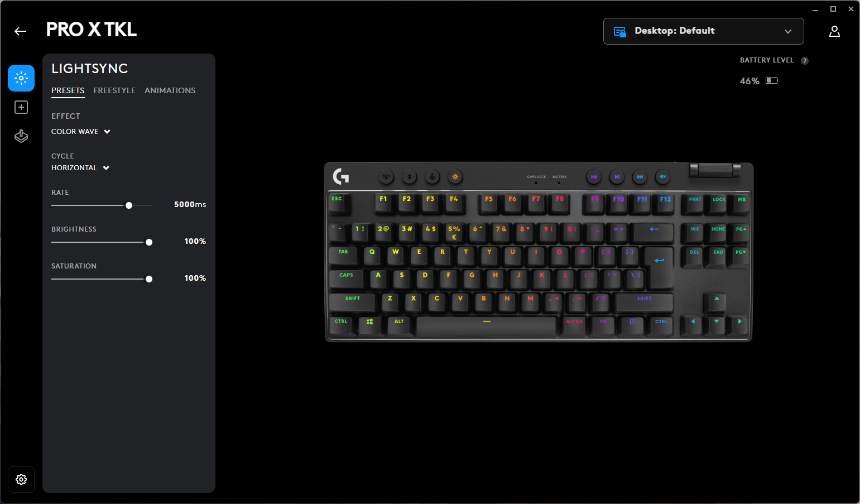This screenshot has width=860, height=504.
Task: Open the Game Mode joystick sidebar icon
Action: point(21,136)
